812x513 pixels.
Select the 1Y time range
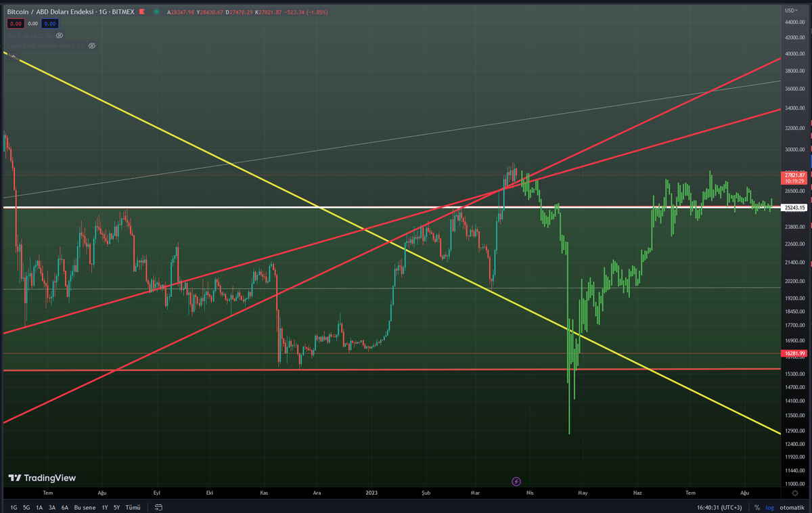coord(105,508)
